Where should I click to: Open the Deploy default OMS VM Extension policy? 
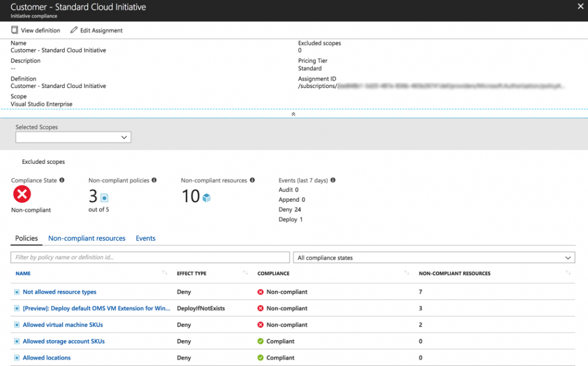(96, 308)
